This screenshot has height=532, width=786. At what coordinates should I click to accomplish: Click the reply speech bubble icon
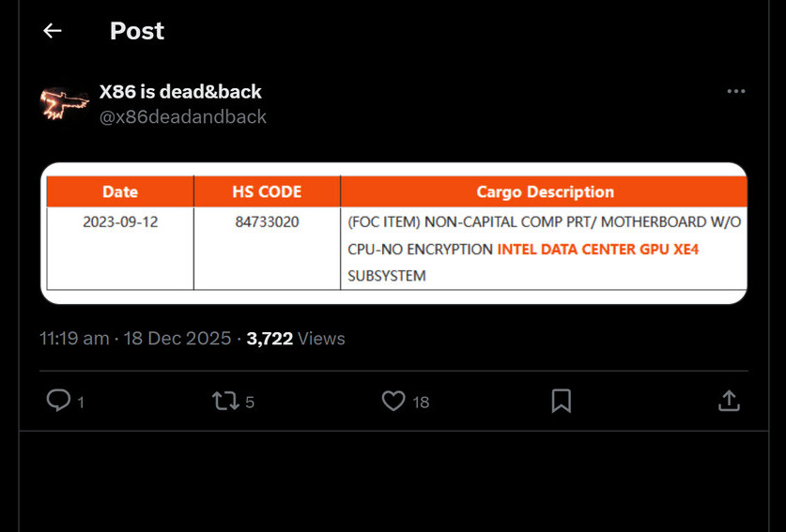click(x=58, y=402)
